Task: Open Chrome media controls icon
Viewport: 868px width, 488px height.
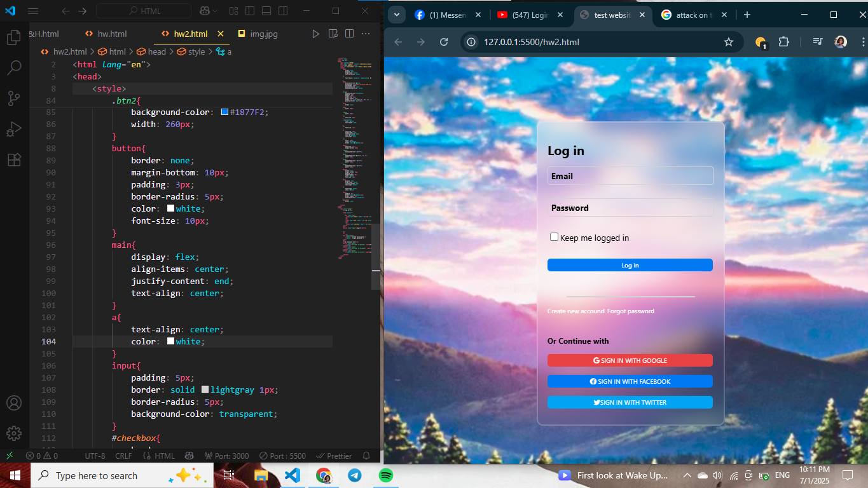Action: pos(818,42)
